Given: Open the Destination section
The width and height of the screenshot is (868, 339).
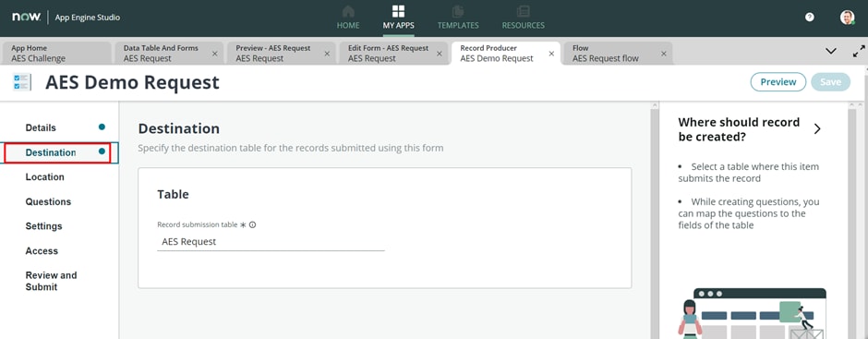Looking at the screenshot, I should click(x=59, y=153).
